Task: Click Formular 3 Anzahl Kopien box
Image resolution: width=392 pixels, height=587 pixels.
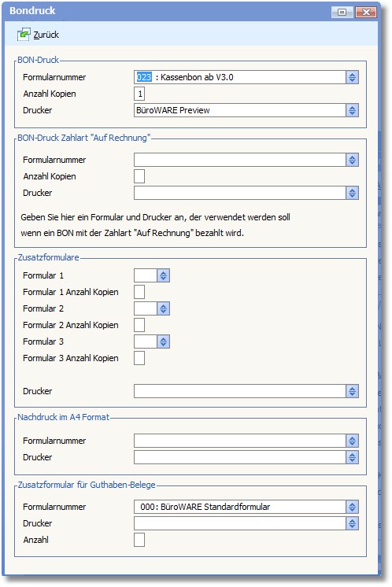Action: pos(139,358)
